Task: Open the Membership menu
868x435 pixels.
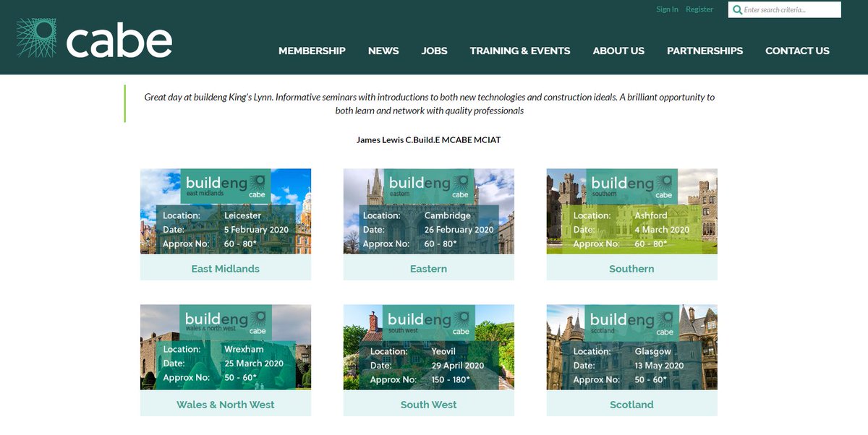Action: [x=312, y=51]
